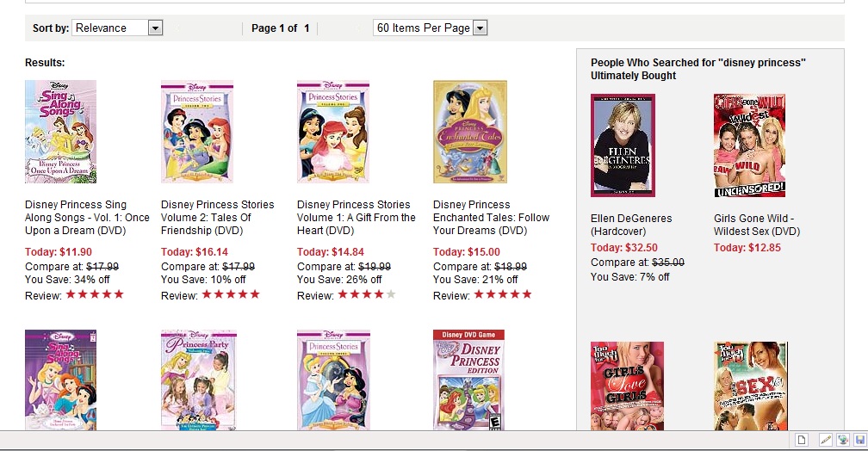Screen dimensions: 868x451
Task: Open Enchanted Tales: Follow Your Dreams link
Action: [x=491, y=218]
